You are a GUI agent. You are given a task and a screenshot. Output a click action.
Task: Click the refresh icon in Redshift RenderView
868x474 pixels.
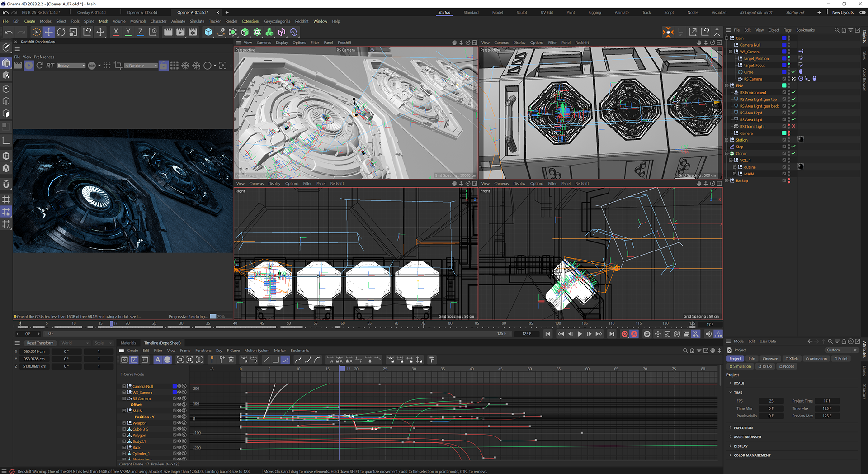pyautogui.click(x=39, y=66)
